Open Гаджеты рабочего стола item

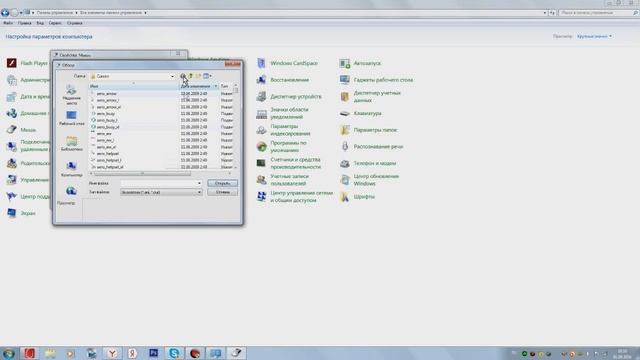tap(376, 80)
